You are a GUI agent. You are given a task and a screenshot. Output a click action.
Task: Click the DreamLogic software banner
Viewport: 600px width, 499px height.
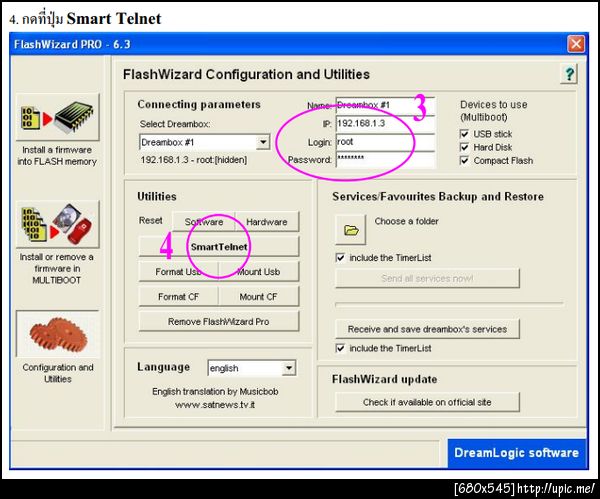[517, 453]
